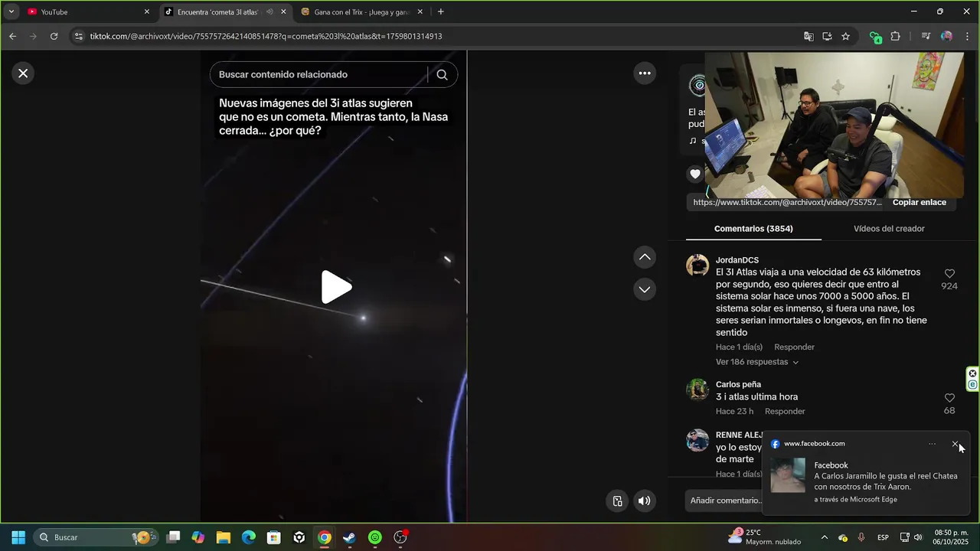Image resolution: width=980 pixels, height=551 pixels.
Task: Like JordanDCS's comment
Action: click(x=949, y=273)
